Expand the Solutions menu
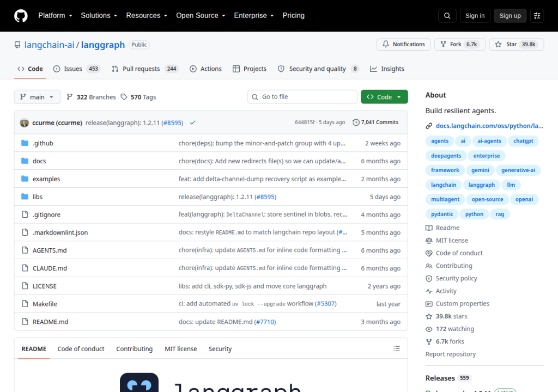This screenshot has height=392, width=558. point(99,16)
